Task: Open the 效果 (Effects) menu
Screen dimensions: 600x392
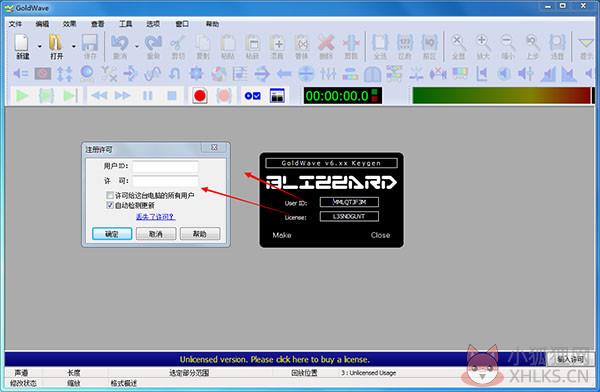Action: click(69, 24)
